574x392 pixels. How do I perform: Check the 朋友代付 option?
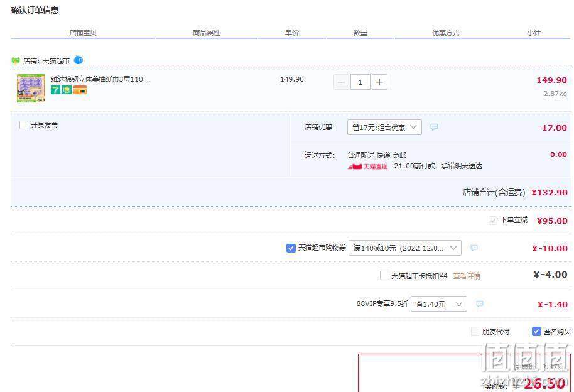475,332
